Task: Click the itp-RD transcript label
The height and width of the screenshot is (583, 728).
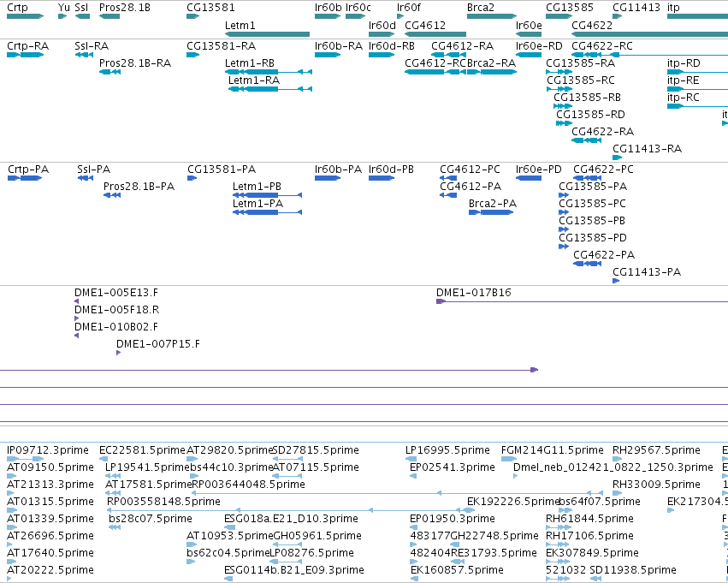Action: 684,62
